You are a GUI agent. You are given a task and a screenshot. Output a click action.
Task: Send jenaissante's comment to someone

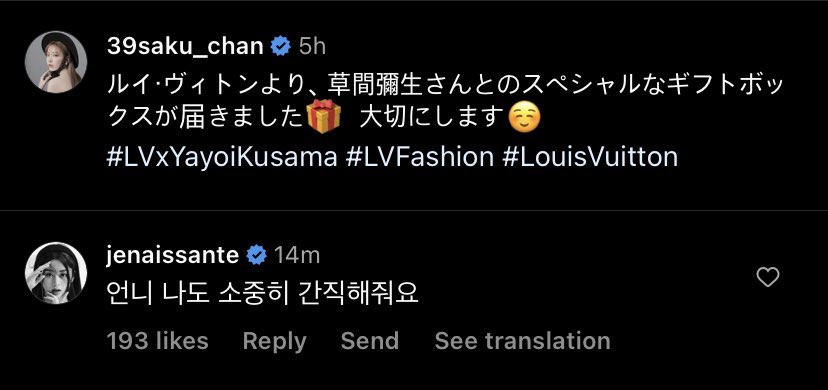(x=370, y=341)
